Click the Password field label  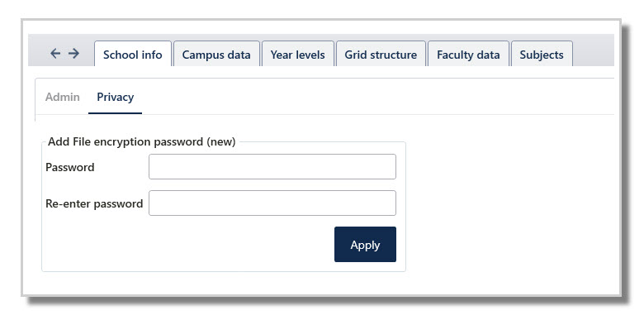[70, 167]
